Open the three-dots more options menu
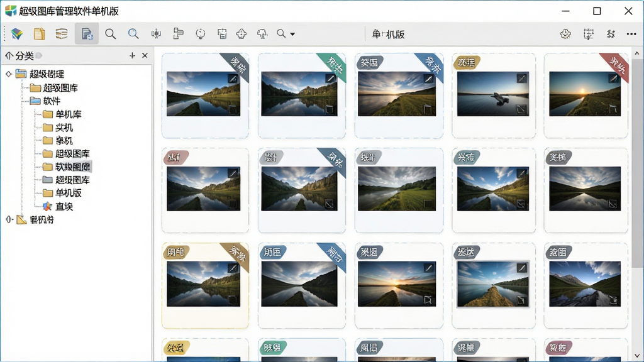This screenshot has height=362, width=644. [x=631, y=34]
